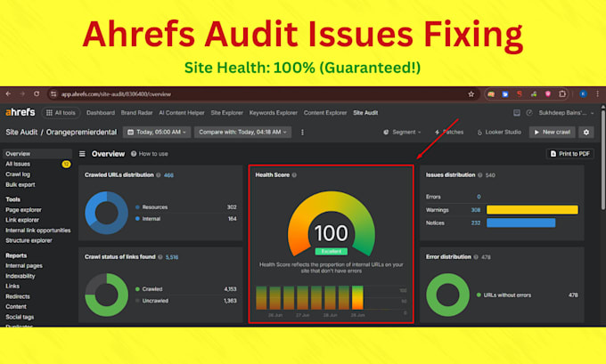Click the Crawl status of links info icon

click(x=160, y=256)
